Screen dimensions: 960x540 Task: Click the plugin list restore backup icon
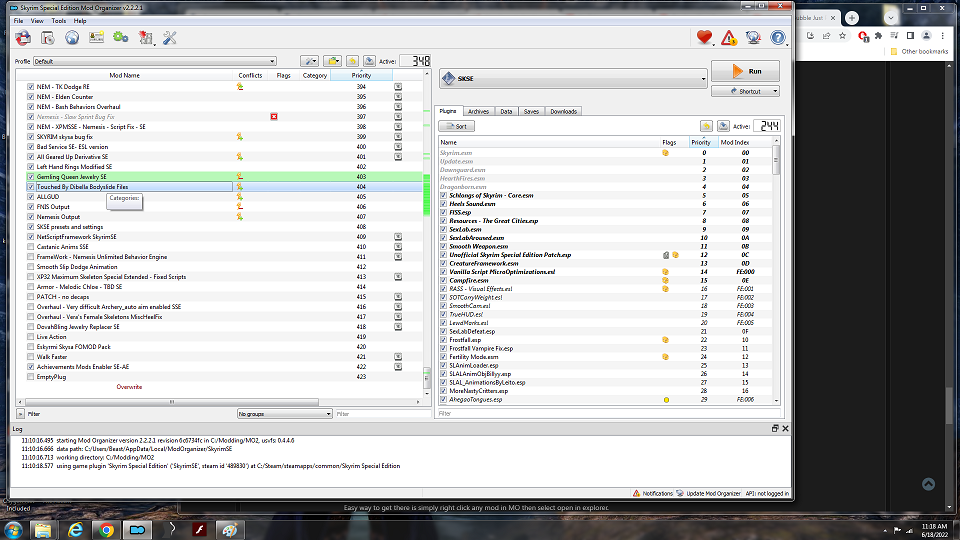706,126
